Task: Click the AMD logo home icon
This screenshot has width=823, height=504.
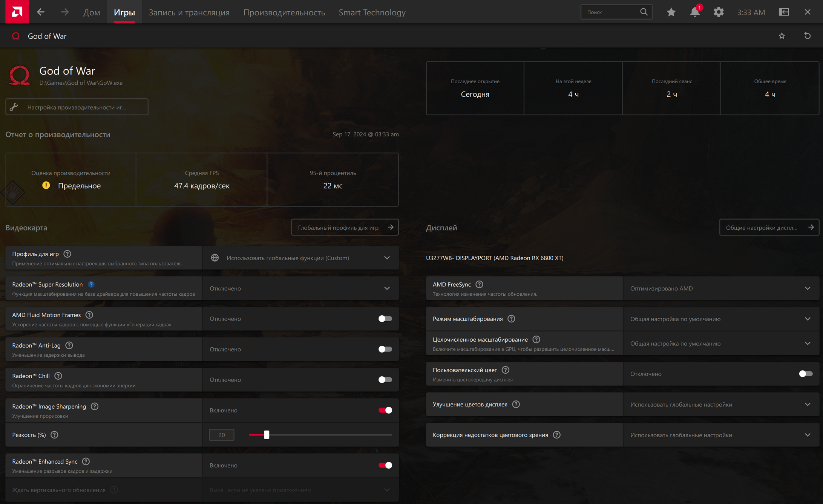Action: [17, 12]
